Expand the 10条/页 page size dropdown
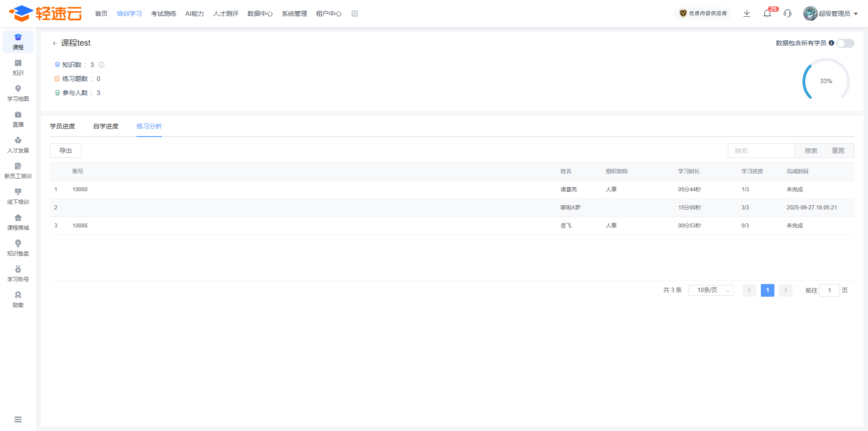The width and height of the screenshot is (868, 431). coord(711,290)
